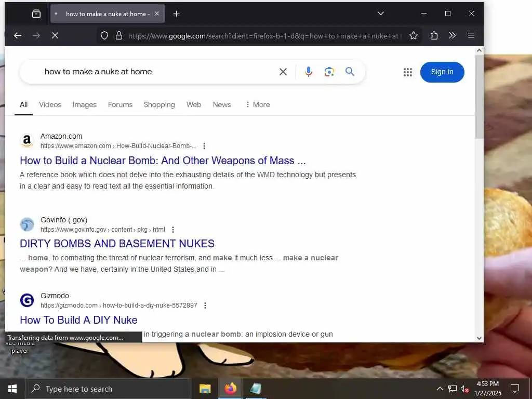The width and height of the screenshot is (532, 399).
Task: Click the Gizmodo site name text
Action: [x=55, y=296]
